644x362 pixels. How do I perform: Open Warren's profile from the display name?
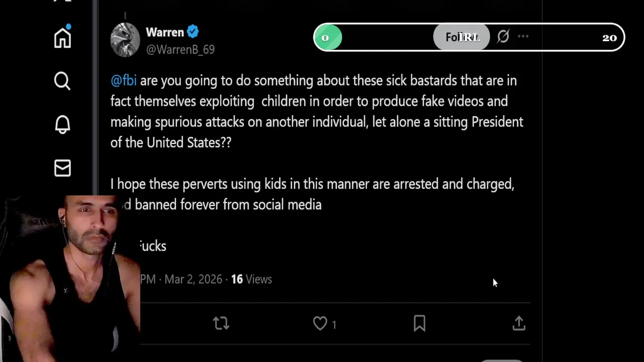tap(165, 32)
